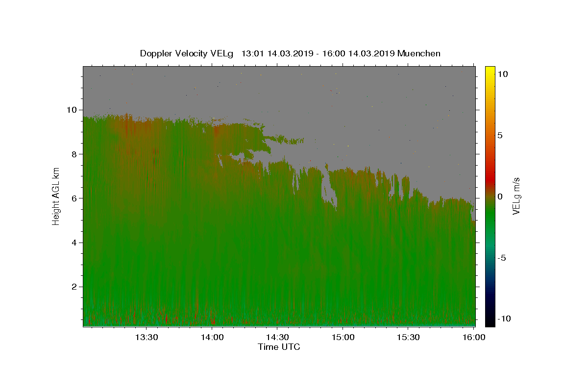
Task: Click the colorbar label 5
Action: [500, 135]
